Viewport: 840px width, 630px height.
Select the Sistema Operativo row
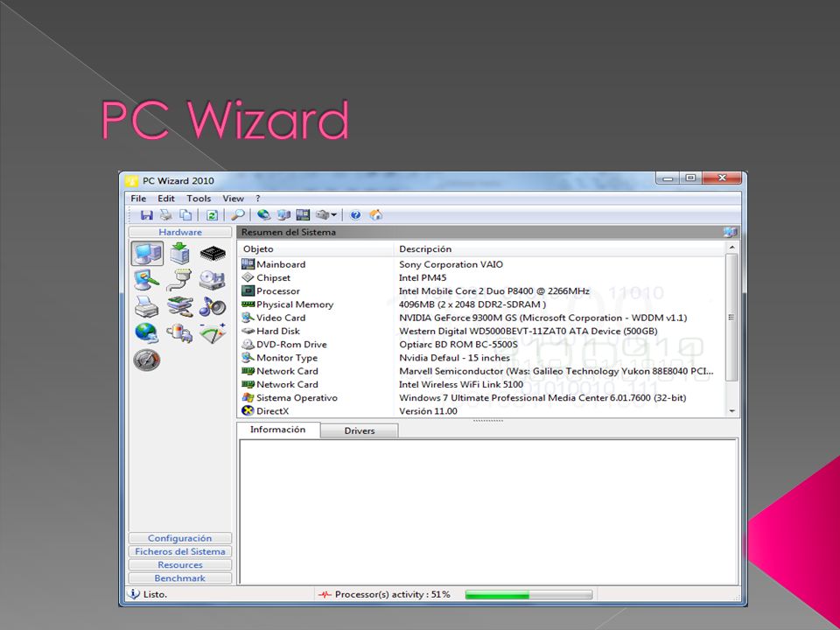pyautogui.click(x=481, y=398)
